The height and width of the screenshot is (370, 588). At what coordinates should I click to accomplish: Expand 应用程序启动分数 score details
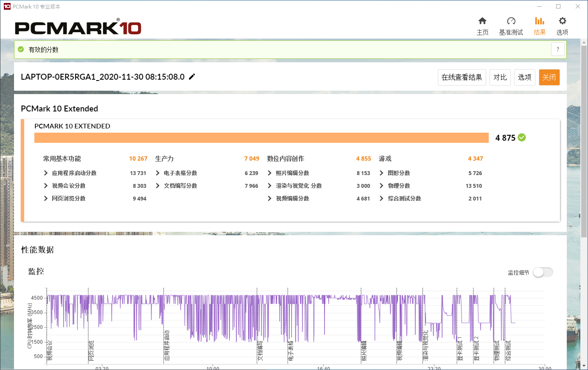pos(46,173)
